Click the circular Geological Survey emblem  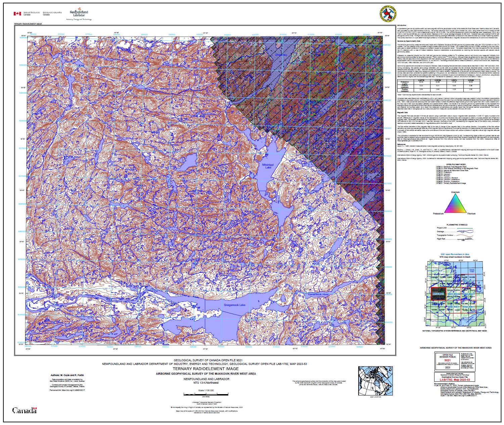pos(388,14)
